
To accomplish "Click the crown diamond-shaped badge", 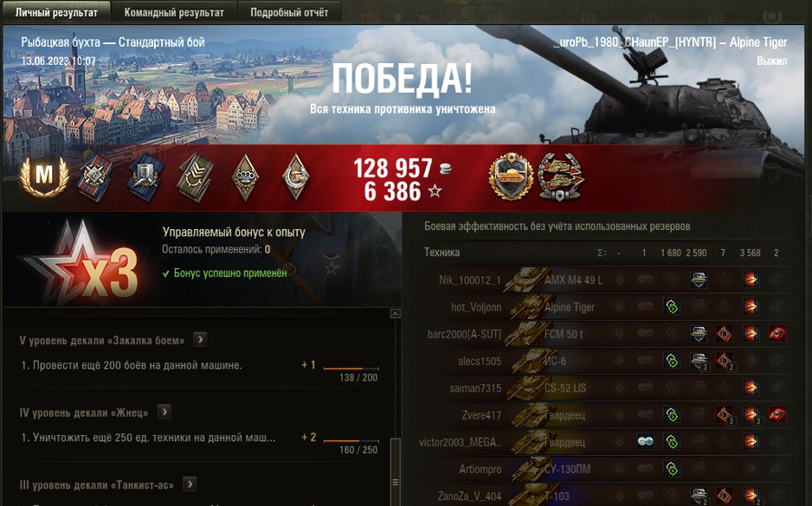I will click(245, 177).
